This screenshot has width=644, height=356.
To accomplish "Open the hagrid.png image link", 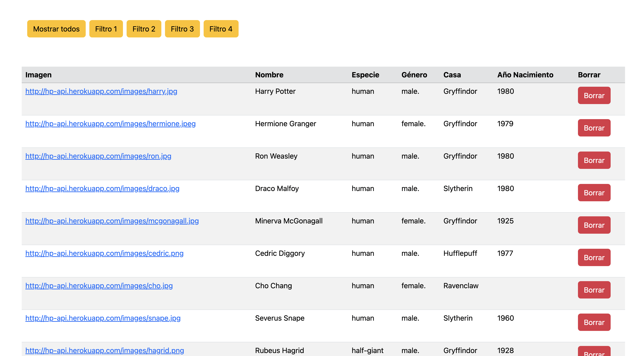I will [104, 351].
